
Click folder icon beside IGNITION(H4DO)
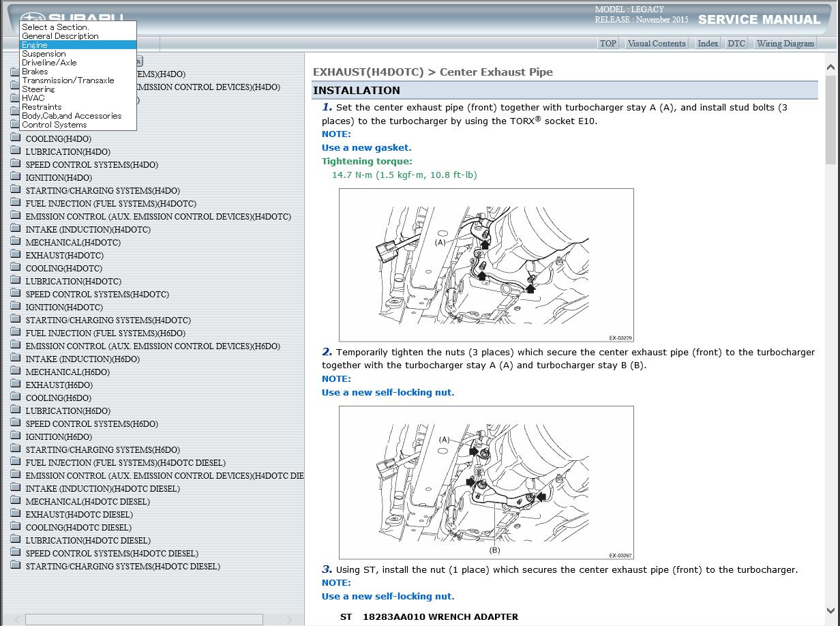(x=15, y=177)
